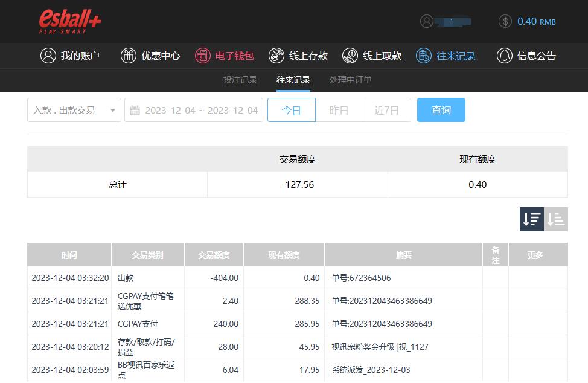This screenshot has height=383, width=588.
Task: Sort records in descending order
Action: [x=532, y=219]
